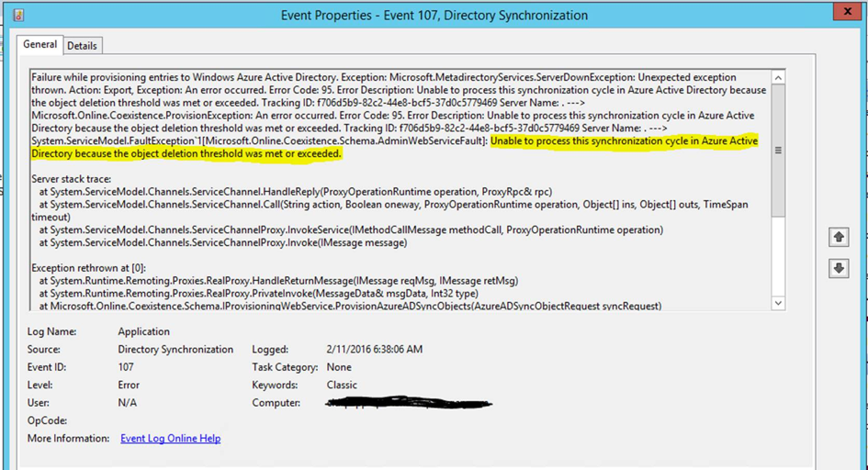This screenshot has height=470, width=868.
Task: Show next event with down arrow button
Action: [x=839, y=269]
